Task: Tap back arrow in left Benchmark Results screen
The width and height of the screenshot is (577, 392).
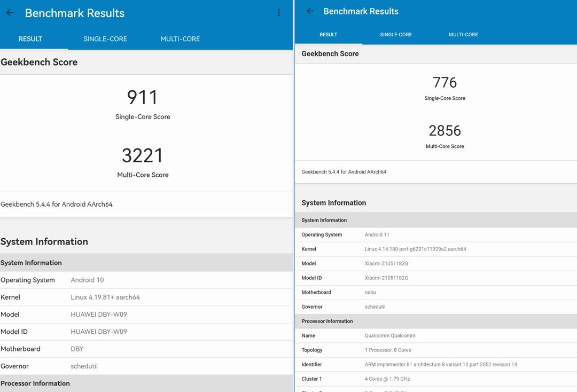Action: click(10, 13)
